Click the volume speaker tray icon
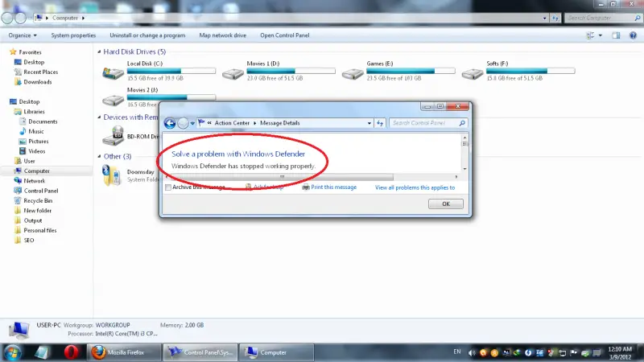 (472, 352)
